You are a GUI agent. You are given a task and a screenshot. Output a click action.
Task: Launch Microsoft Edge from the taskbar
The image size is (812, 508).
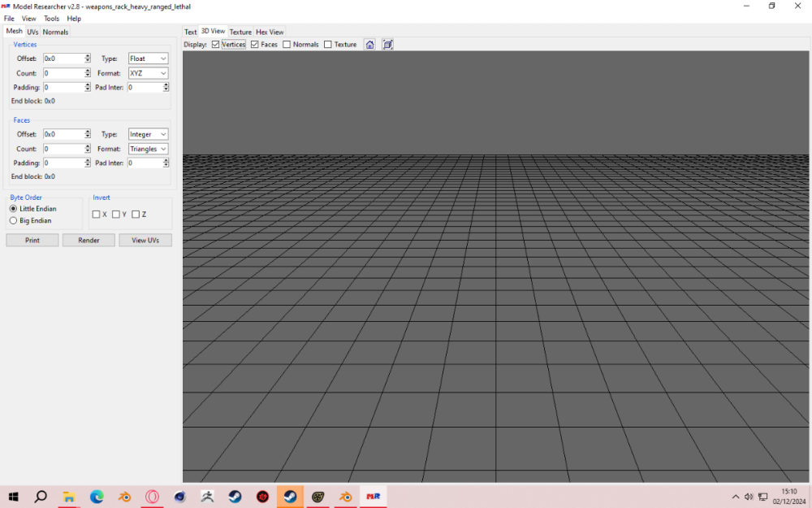97,497
